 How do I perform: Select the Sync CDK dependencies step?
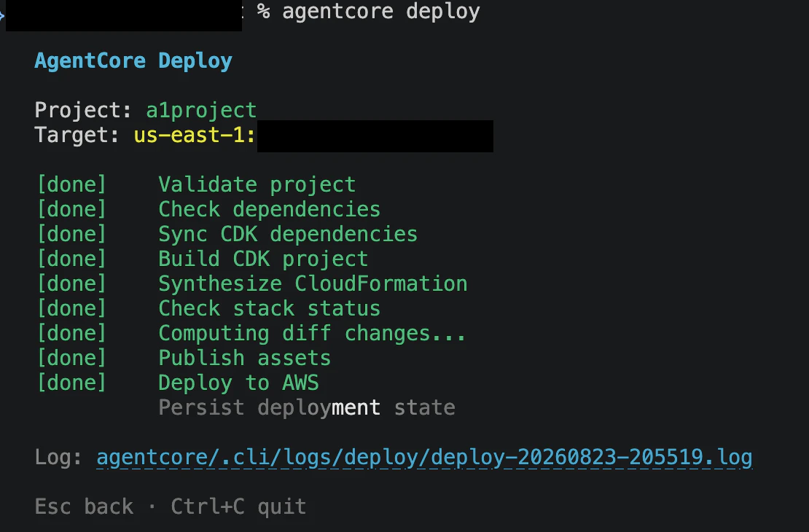coord(288,234)
